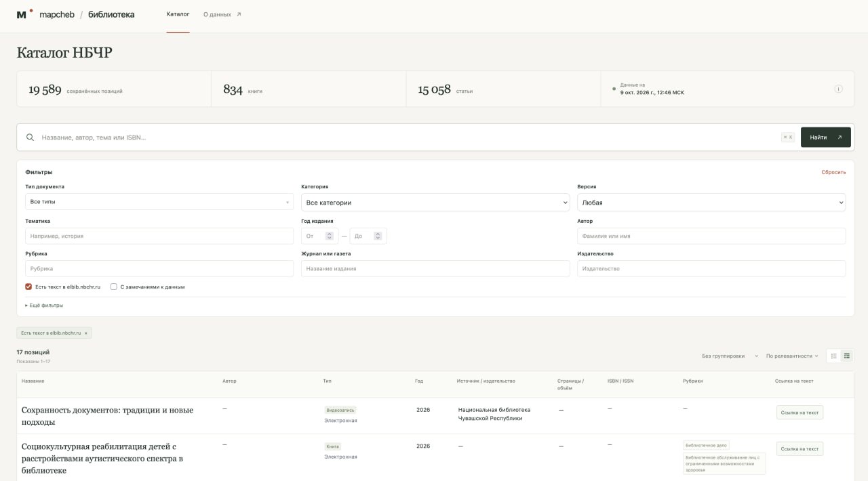868x481 pixels.
Task: Click the info icon in the stats bar
Action: point(838,89)
